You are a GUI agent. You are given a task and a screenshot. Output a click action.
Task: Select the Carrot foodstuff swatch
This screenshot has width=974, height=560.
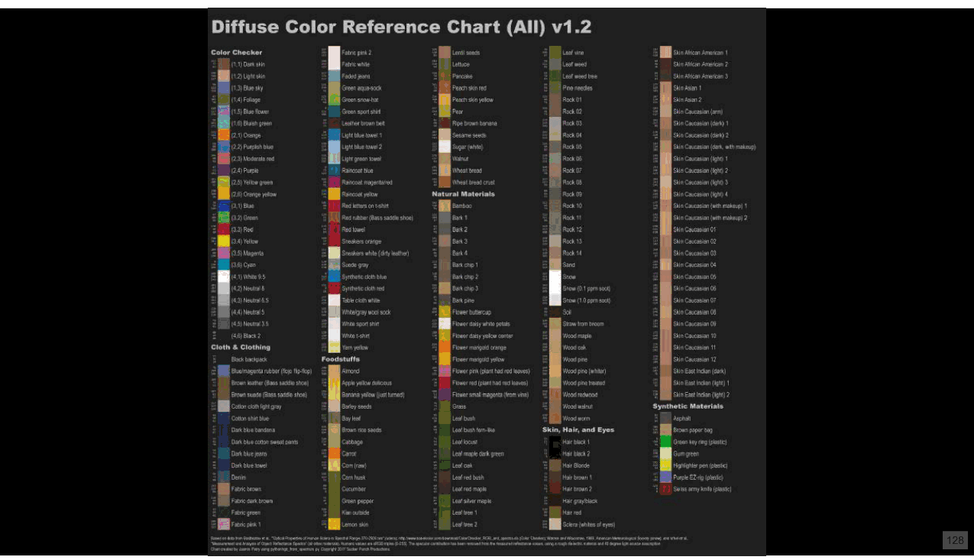click(x=334, y=454)
